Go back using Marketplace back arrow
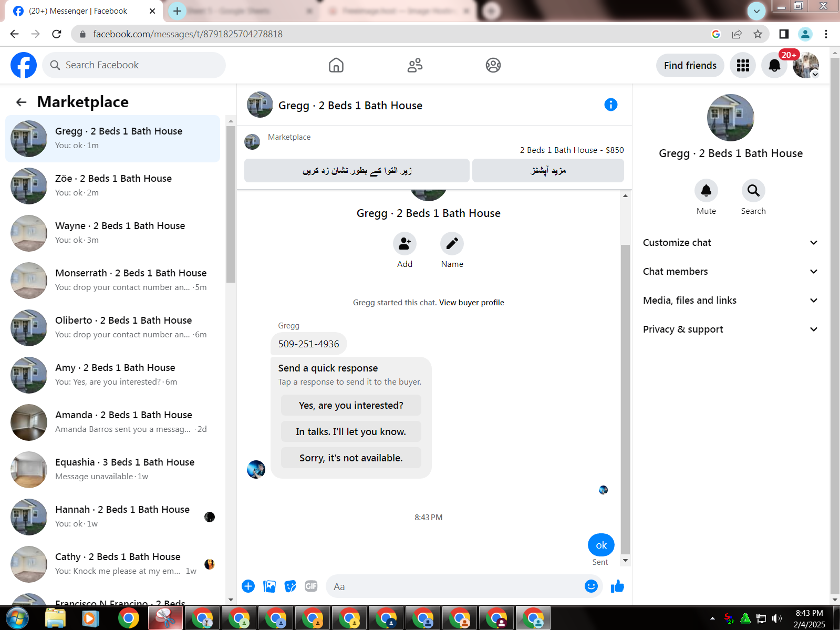Screen dimensions: 840x630 click(21, 102)
